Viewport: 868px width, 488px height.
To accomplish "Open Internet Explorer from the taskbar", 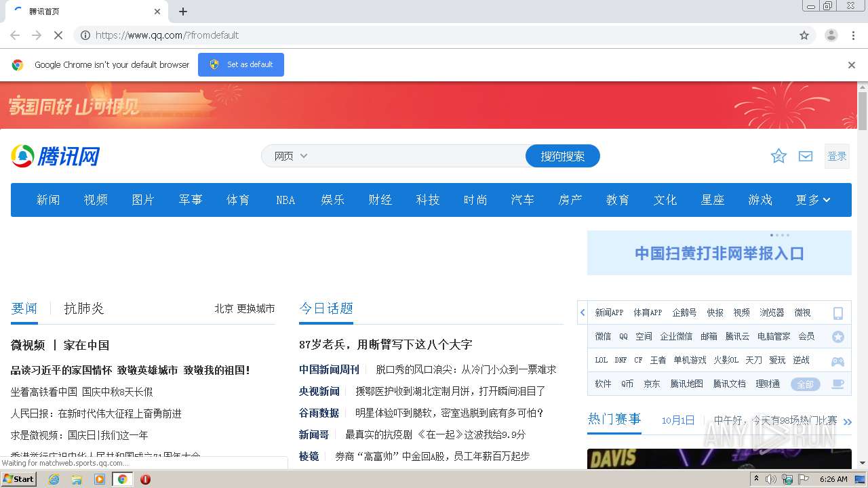I will point(54,479).
